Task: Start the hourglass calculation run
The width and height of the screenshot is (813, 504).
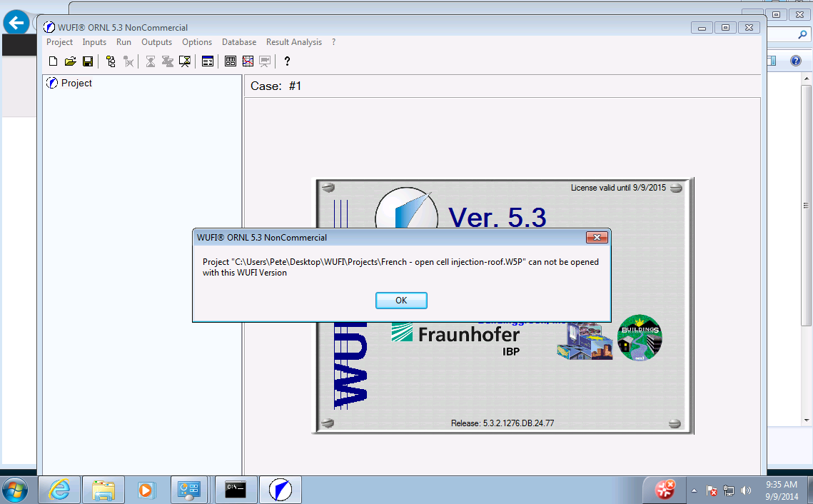Action: (x=150, y=61)
